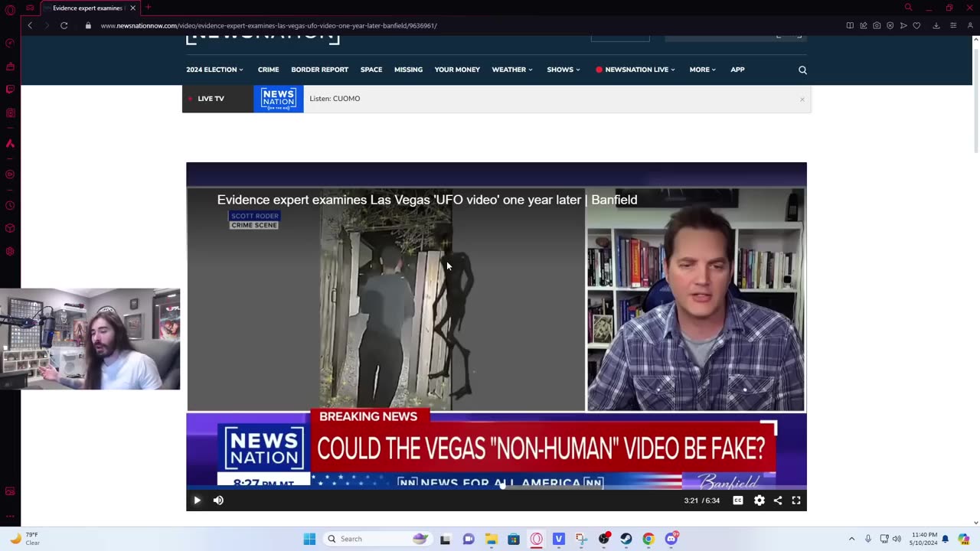Expand the More dropdown menu
The image size is (980, 551).
pyautogui.click(x=702, y=70)
